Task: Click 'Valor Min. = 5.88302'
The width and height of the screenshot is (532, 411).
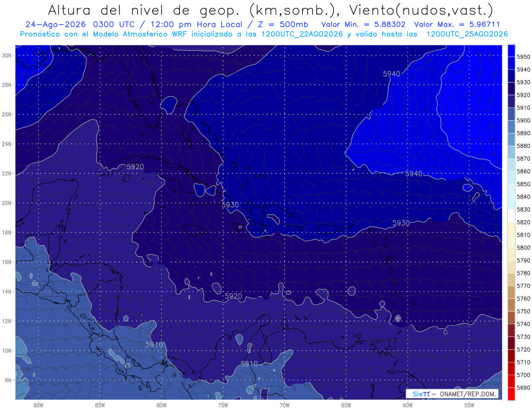Action: (x=363, y=25)
